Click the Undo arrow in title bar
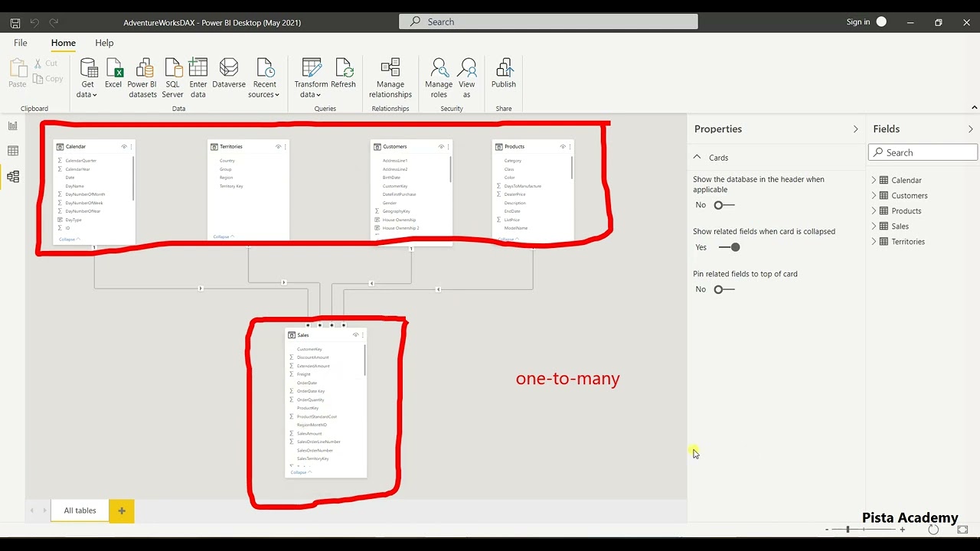Viewport: 980px width, 551px height. [34, 23]
